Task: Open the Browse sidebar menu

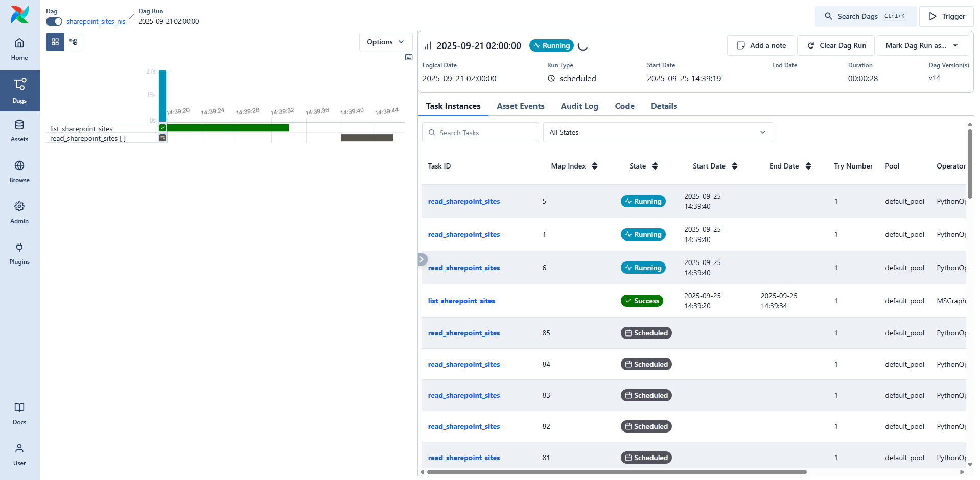Action: pyautogui.click(x=19, y=172)
